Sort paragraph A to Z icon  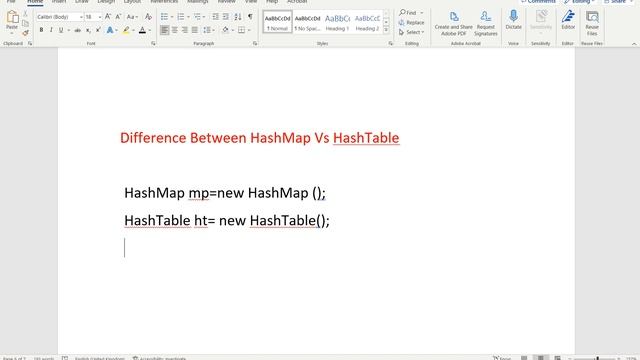point(238,17)
